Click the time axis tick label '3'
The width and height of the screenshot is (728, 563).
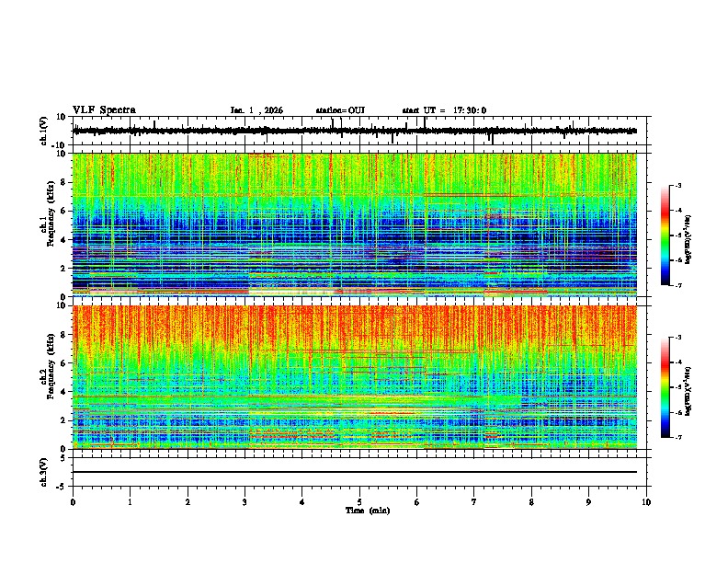point(245,502)
